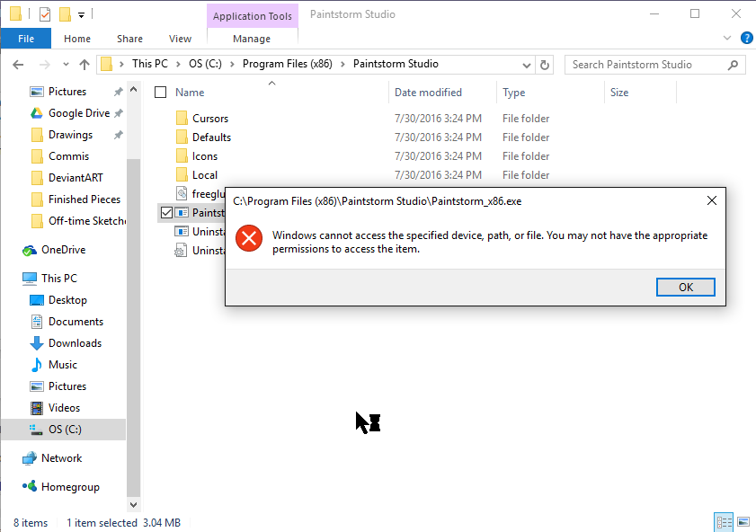Click OK in the error dialog
756x532 pixels.
tap(685, 288)
